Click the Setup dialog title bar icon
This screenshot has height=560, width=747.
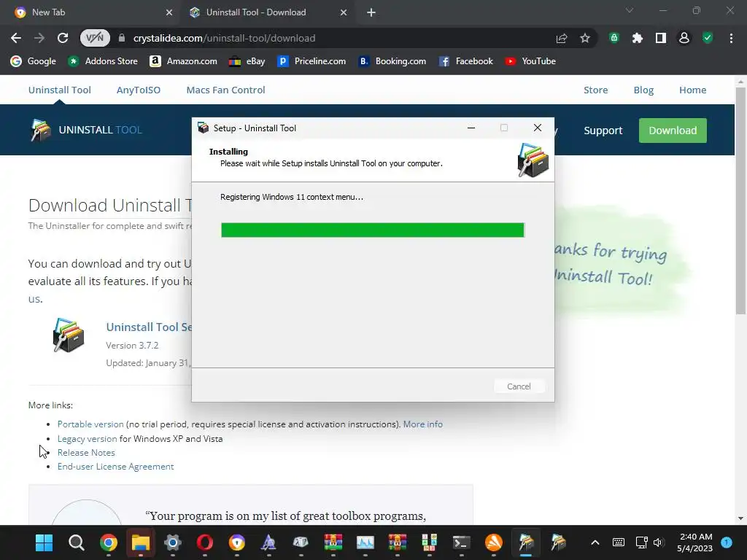point(204,128)
